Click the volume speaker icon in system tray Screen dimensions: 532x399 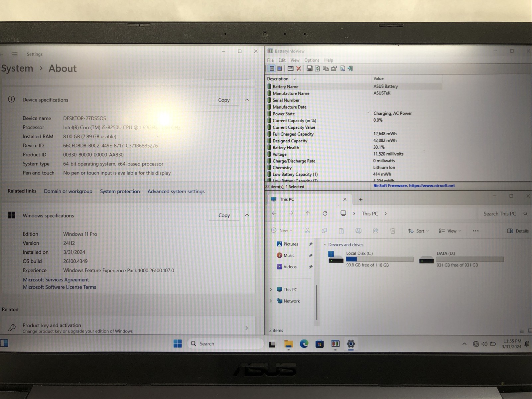point(484,344)
